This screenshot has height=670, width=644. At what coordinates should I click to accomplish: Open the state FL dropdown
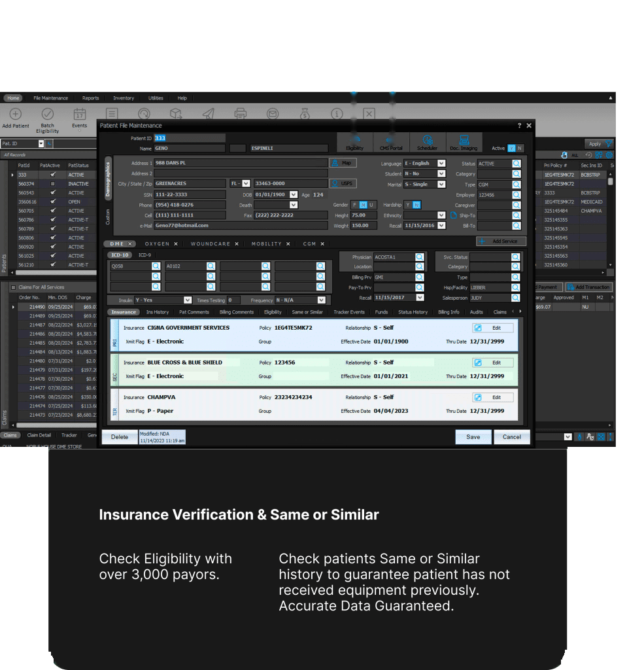click(246, 183)
